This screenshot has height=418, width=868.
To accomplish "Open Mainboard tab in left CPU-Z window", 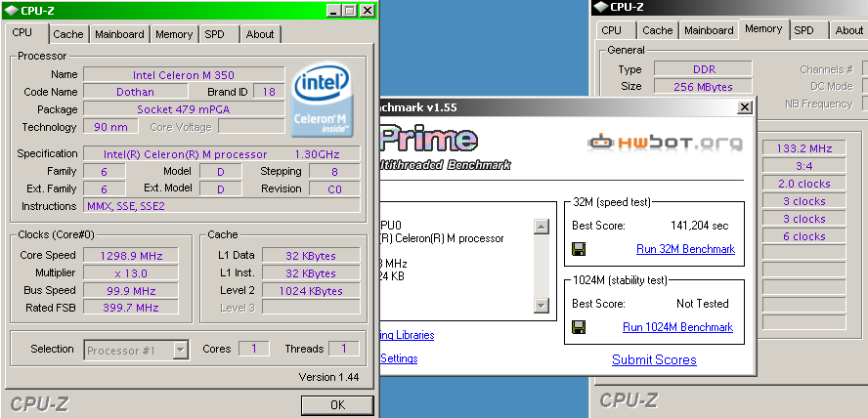I will (x=119, y=34).
